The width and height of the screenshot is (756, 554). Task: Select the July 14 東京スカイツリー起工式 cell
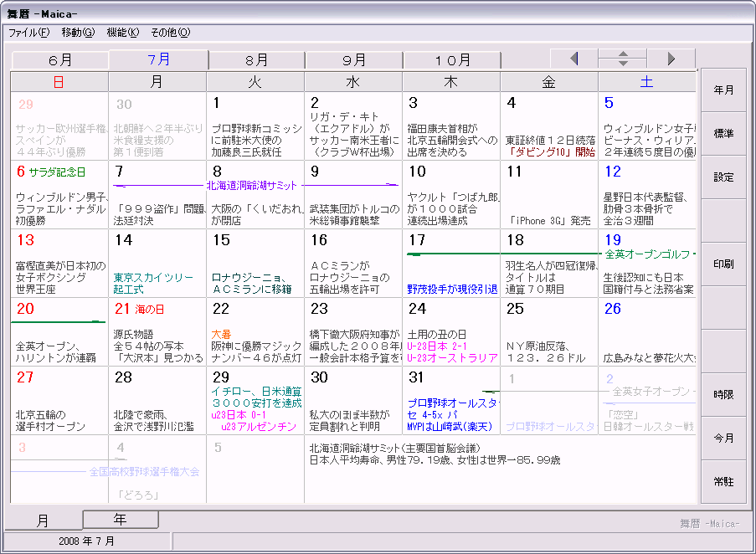[157, 263]
